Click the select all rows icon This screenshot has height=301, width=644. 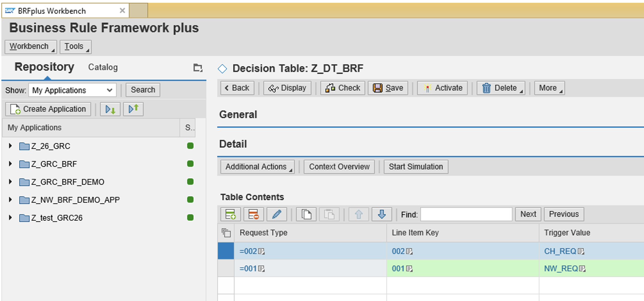pos(226,233)
